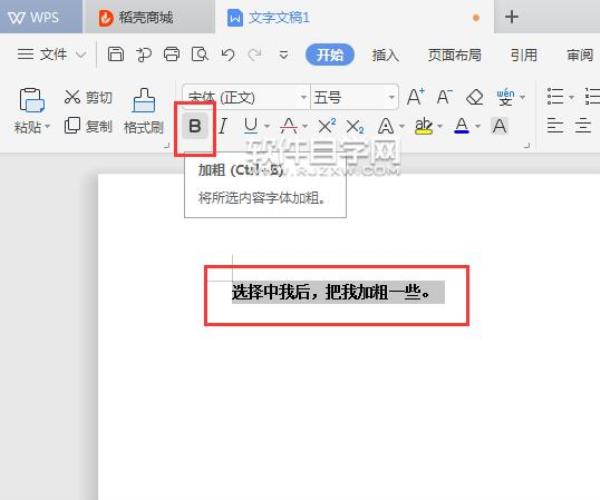Image resolution: width=600 pixels, height=500 pixels.
Task: Click the bullet list icon
Action: (x=555, y=96)
